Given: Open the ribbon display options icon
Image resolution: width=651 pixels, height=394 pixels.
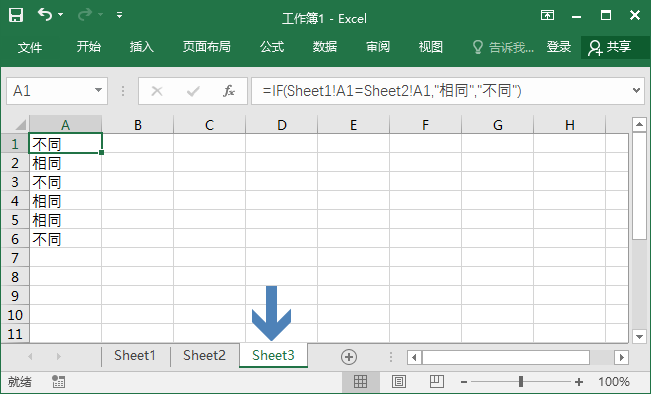Looking at the screenshot, I should tap(547, 15).
